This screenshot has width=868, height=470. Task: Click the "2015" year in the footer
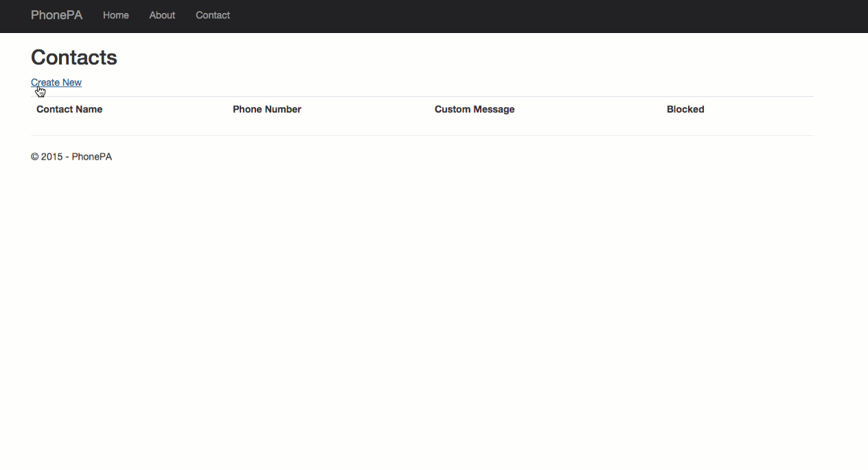[x=52, y=157]
